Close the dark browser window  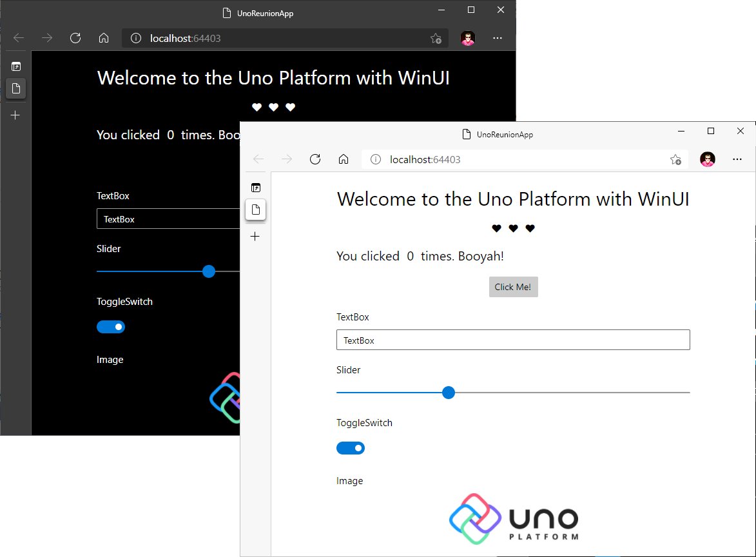[501, 10]
